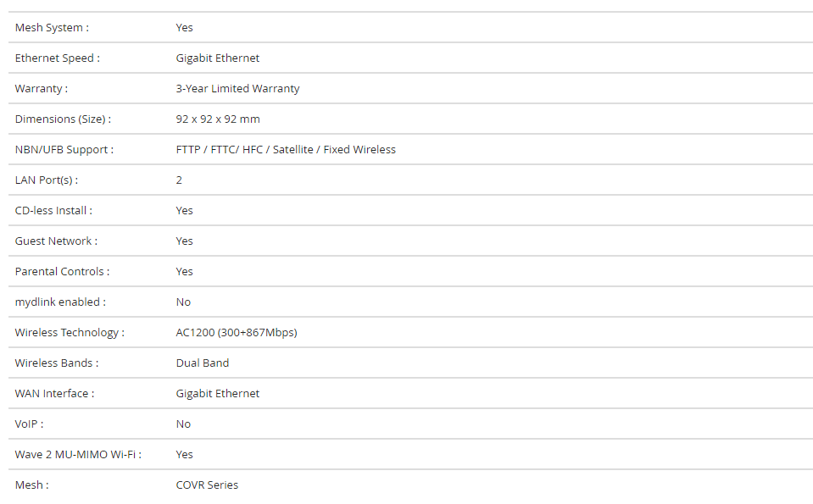The image size is (813, 504).
Task: Select the COVR Series value
Action: [x=207, y=485]
